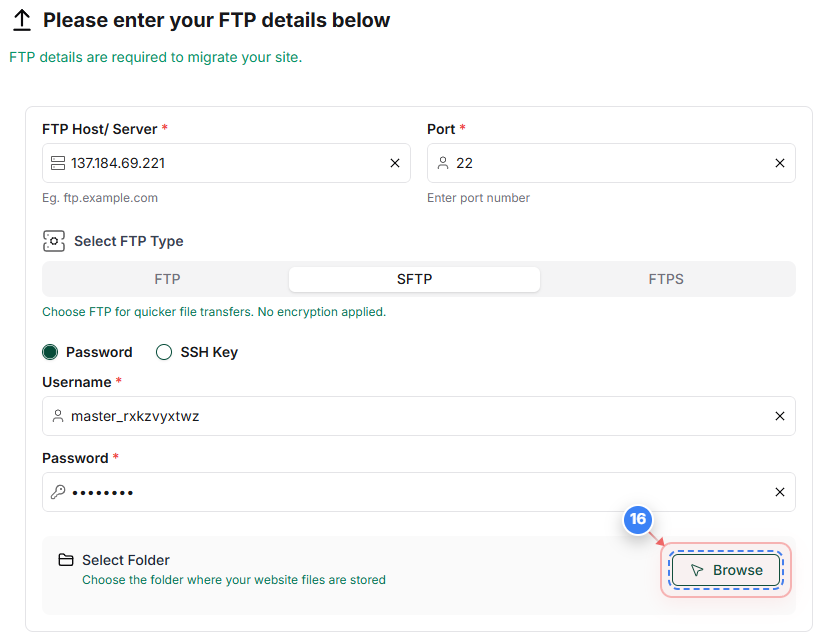Click the Select FTP Type ticket icon

tap(53, 241)
